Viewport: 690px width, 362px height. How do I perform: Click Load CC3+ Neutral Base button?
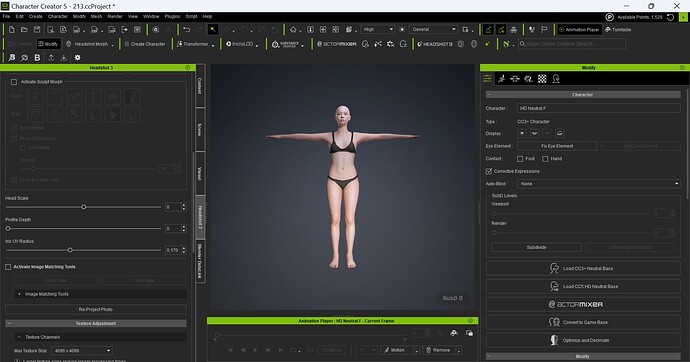click(x=583, y=268)
